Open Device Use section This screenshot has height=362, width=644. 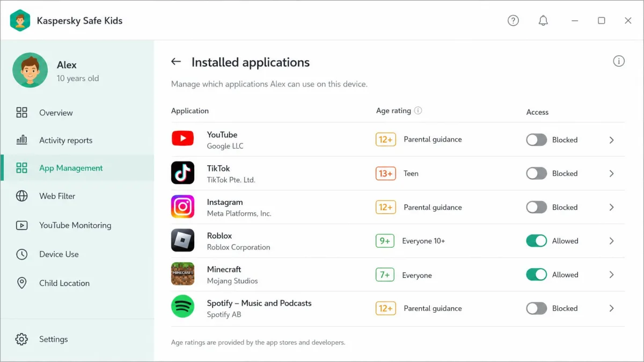coord(77,254)
